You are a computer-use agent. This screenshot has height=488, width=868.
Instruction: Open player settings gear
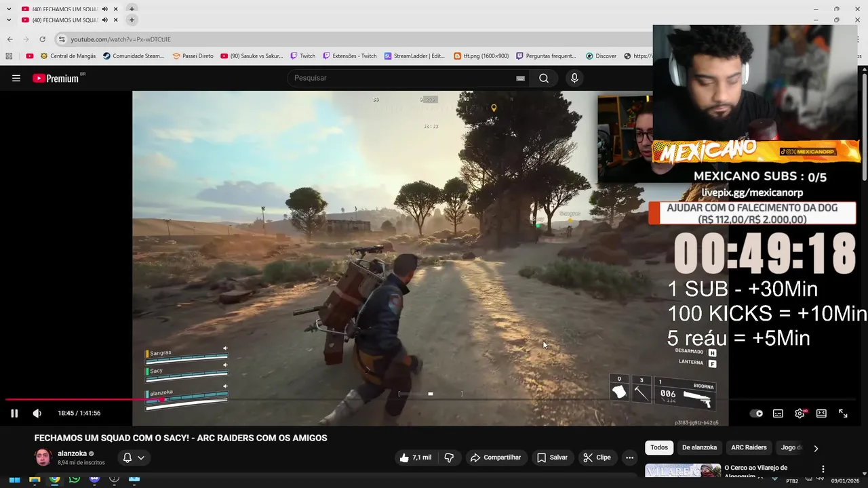pyautogui.click(x=800, y=413)
